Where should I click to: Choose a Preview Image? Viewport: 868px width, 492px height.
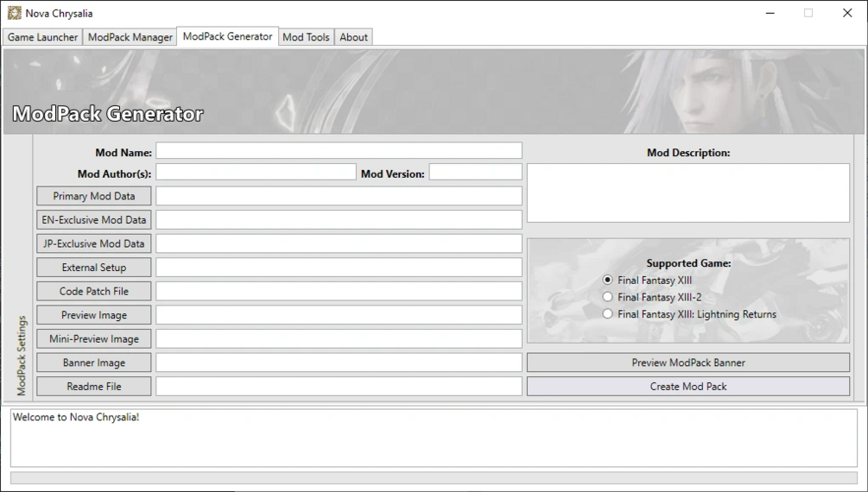point(94,315)
